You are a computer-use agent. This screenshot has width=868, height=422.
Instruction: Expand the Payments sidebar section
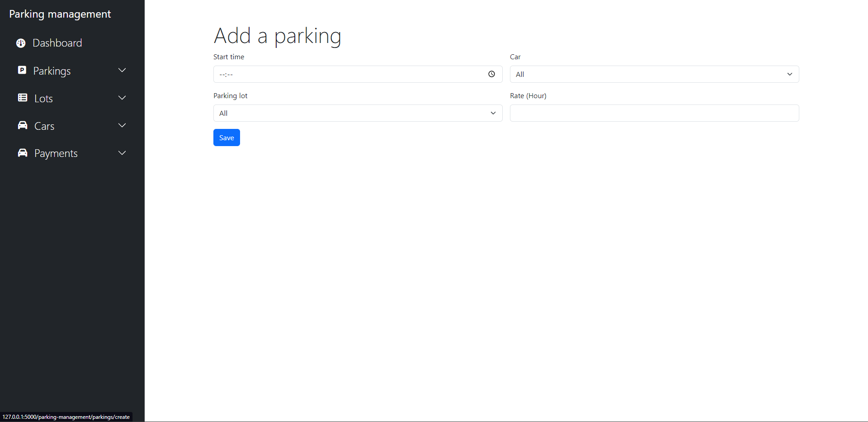click(x=122, y=153)
